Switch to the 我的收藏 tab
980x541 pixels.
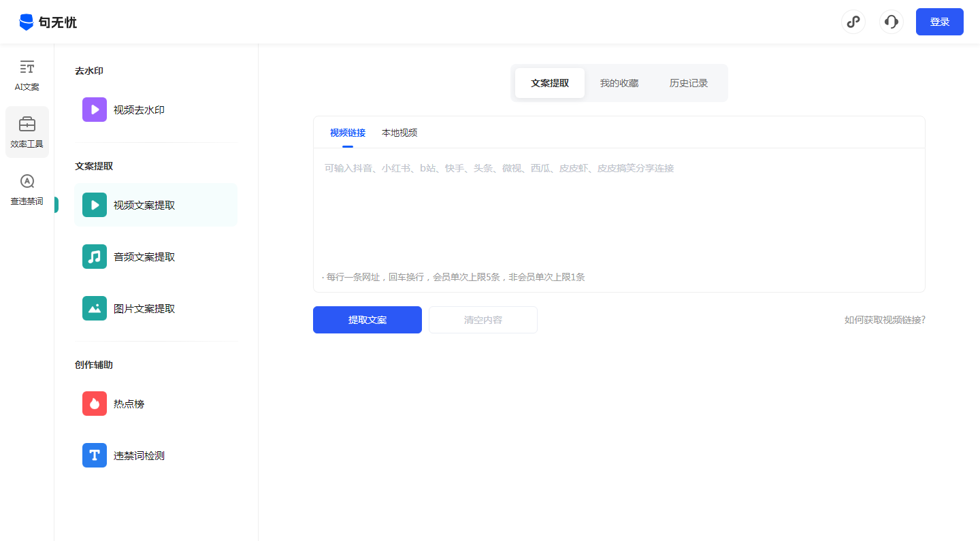tap(620, 83)
